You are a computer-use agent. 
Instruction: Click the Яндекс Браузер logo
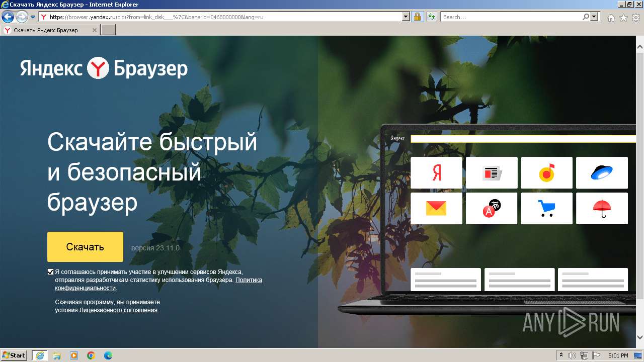(104, 68)
